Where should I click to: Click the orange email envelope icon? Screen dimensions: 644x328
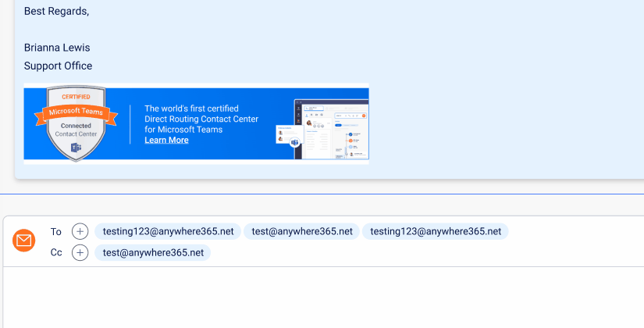coord(24,241)
